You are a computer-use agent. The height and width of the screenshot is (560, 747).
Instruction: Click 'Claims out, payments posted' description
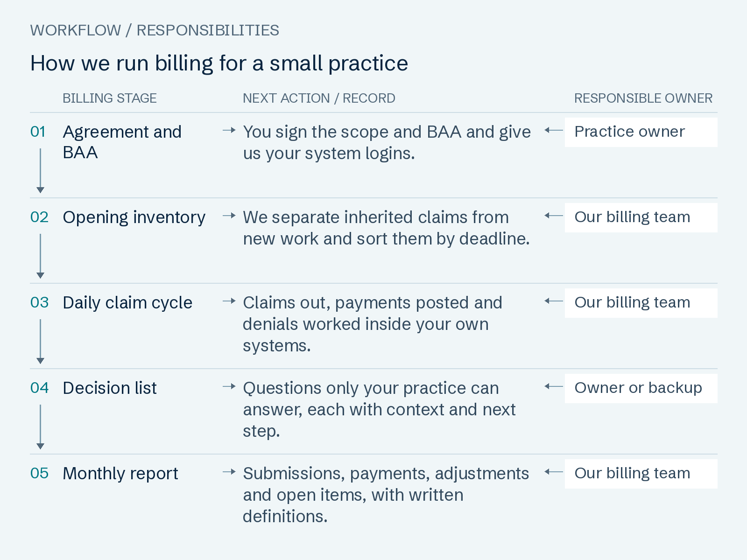373,324
